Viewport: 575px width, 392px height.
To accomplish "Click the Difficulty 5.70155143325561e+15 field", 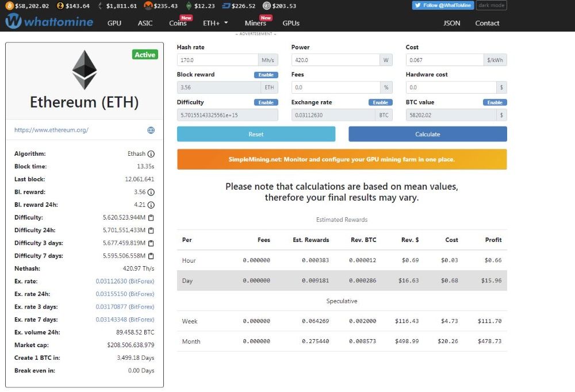I will pos(227,115).
